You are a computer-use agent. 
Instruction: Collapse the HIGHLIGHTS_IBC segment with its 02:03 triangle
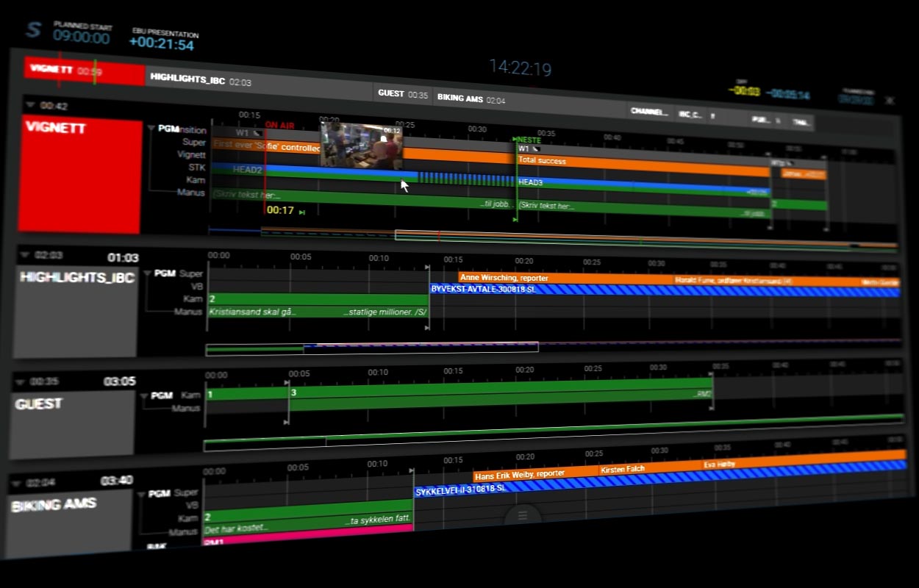(26, 255)
